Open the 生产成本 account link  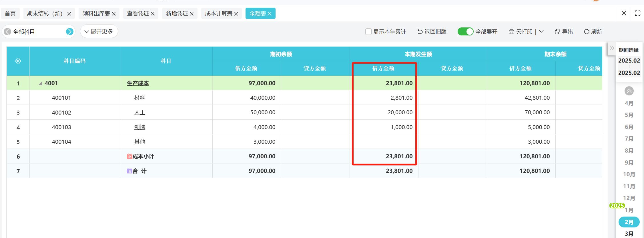138,83
